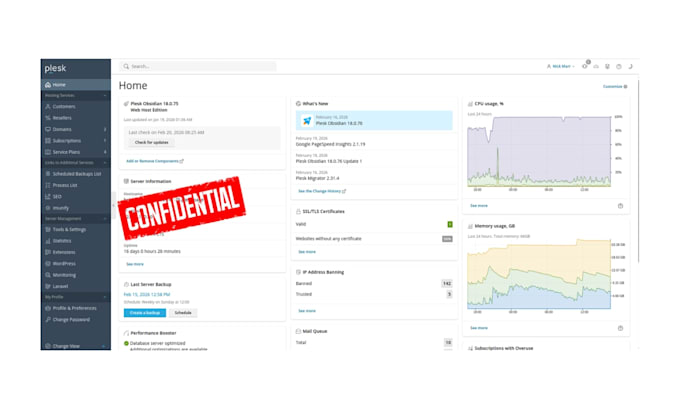
Task: Open Profile & Preferences in the menu
Action: click(76, 308)
